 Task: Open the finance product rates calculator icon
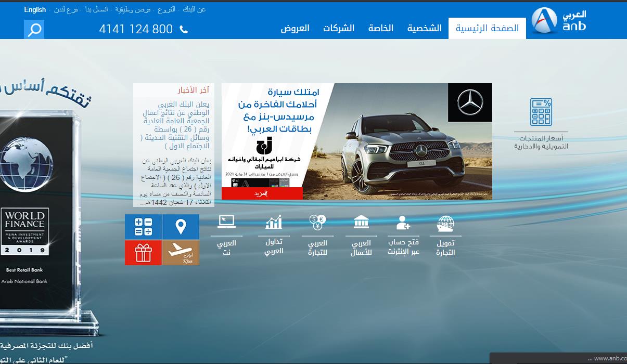541,112
